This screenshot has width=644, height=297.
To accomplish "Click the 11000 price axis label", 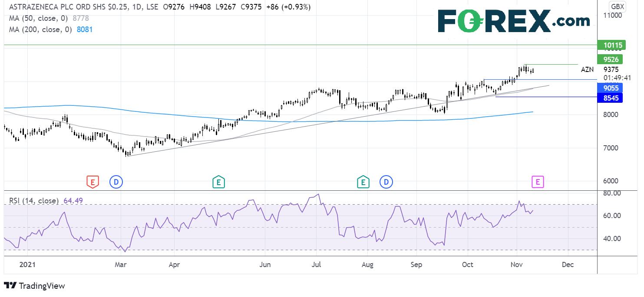I will 613,15.
